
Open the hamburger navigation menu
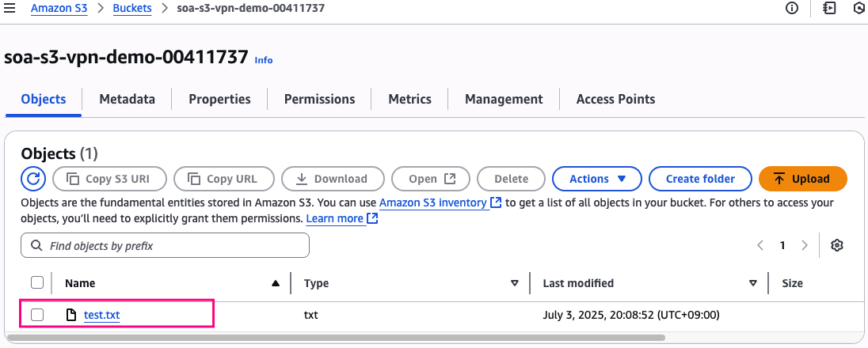point(10,8)
